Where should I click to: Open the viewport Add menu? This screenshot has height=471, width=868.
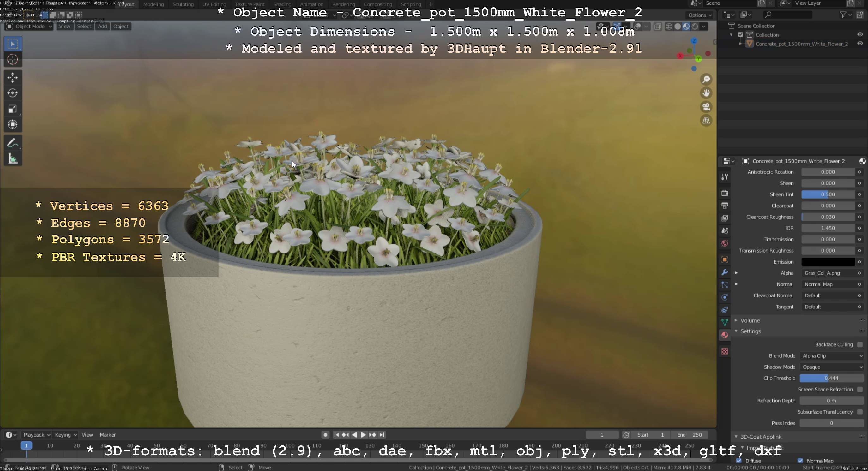tap(102, 27)
